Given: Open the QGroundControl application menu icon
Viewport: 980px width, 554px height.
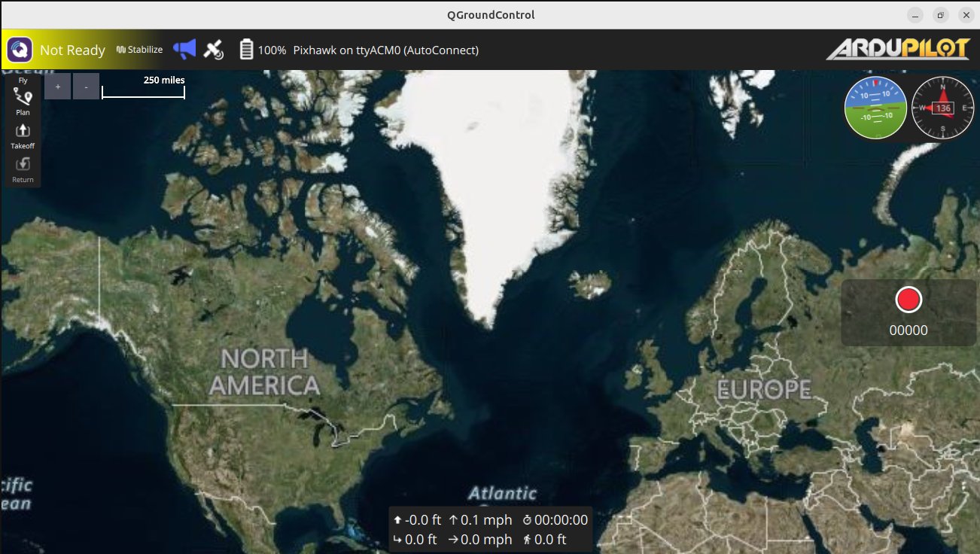Looking at the screenshot, I should [x=20, y=50].
